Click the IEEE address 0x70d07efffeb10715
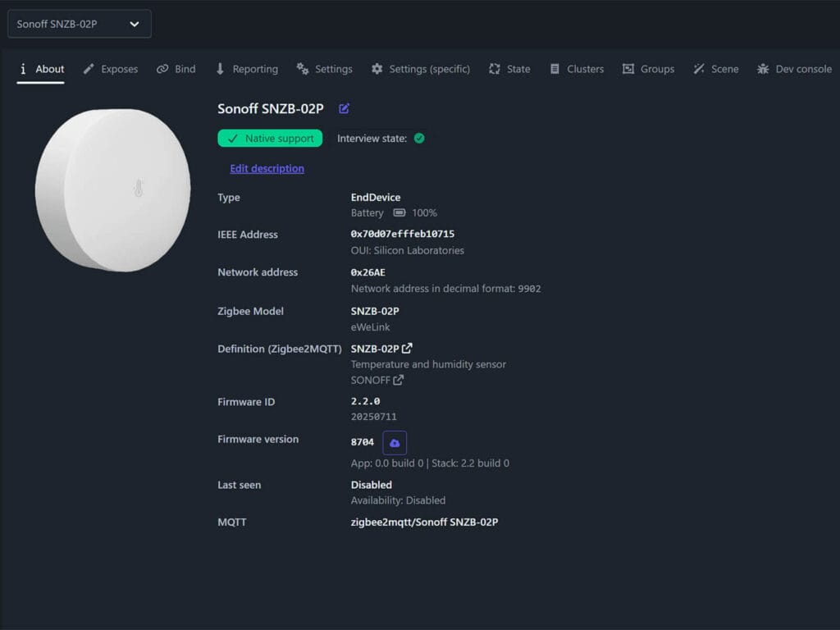The image size is (840, 630). (x=402, y=234)
